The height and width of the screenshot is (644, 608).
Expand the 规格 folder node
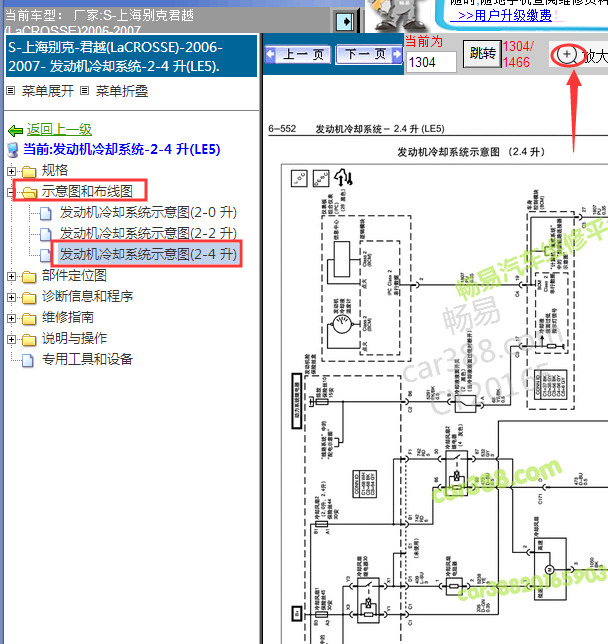coord(12,171)
